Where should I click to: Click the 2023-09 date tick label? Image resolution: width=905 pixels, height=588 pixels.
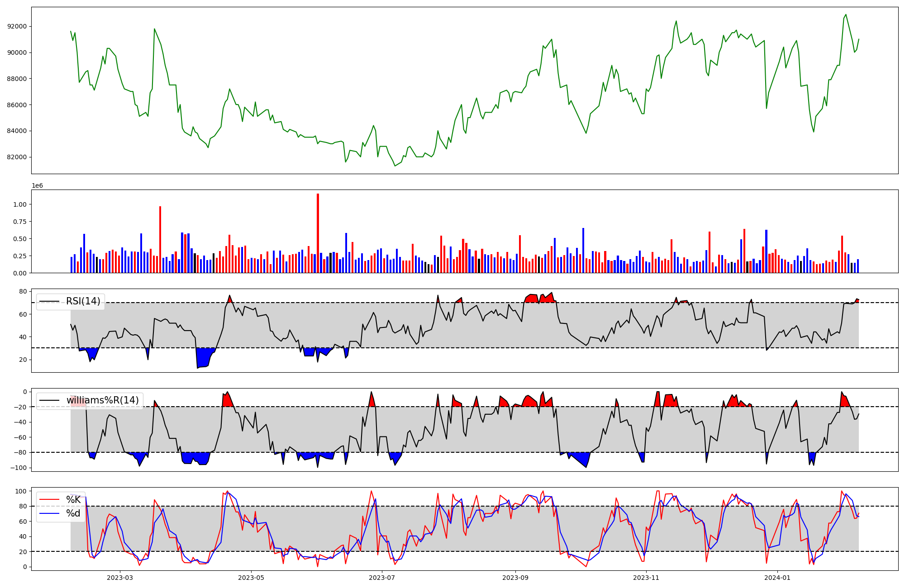coord(515,578)
